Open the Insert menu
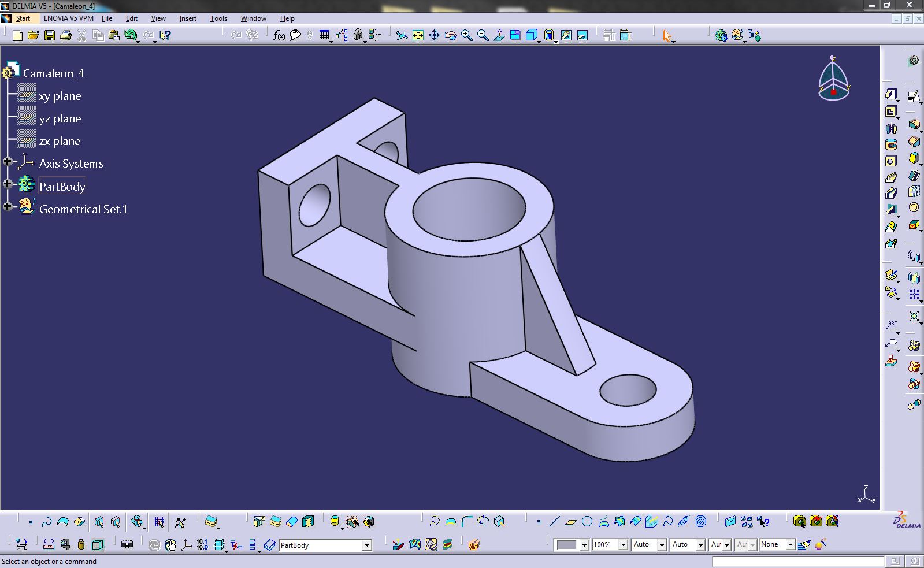Image resolution: width=924 pixels, height=568 pixels. [x=188, y=18]
